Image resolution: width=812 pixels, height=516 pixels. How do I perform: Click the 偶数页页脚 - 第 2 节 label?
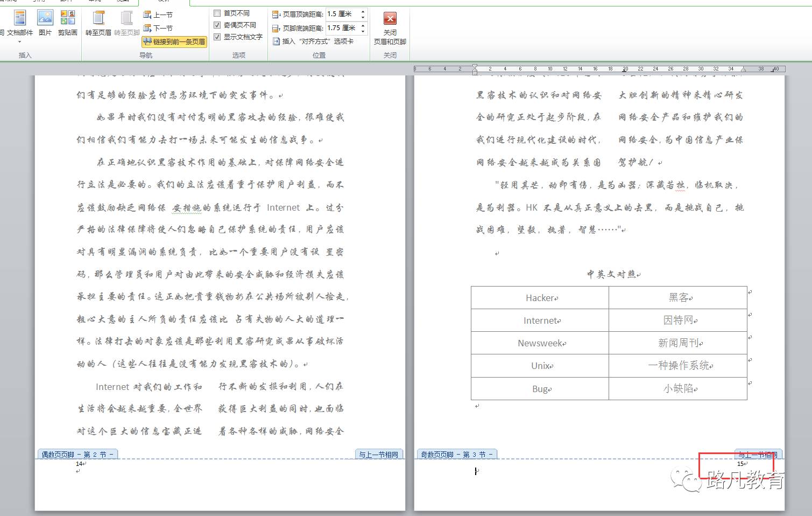(x=77, y=455)
